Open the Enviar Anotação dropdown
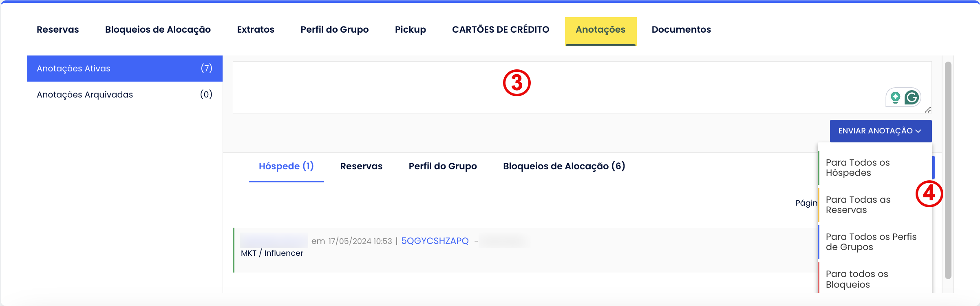Screen dimensions: 980x306 (x=881, y=131)
